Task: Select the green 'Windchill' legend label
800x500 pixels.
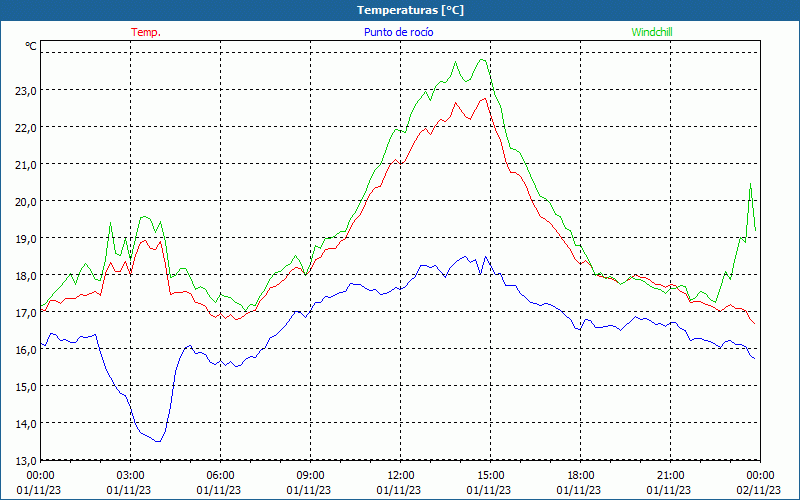Action: coord(652,32)
